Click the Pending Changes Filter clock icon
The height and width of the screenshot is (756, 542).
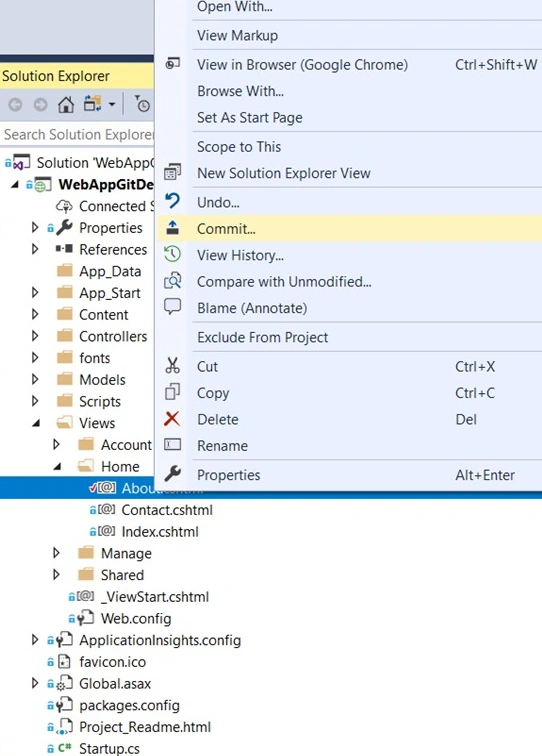click(142, 104)
